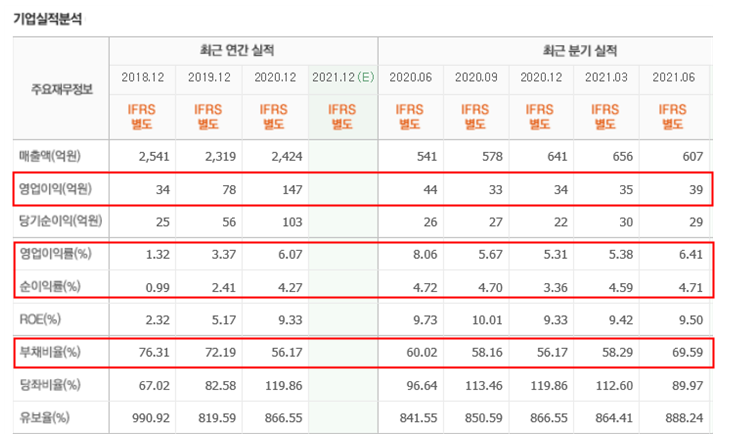Click the 당좌비율(%) row label
731x445 pixels.
tap(50, 385)
